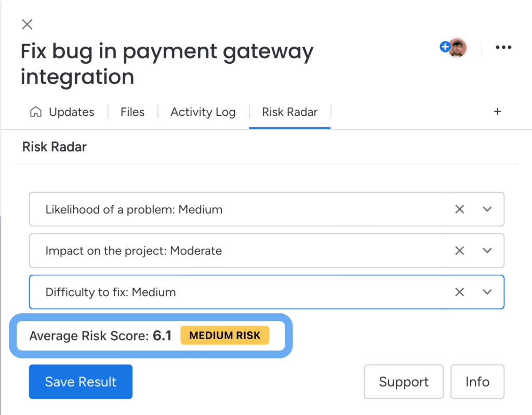Clear the Likelihood of a problem selection
This screenshot has width=532, height=415.
coord(459,209)
